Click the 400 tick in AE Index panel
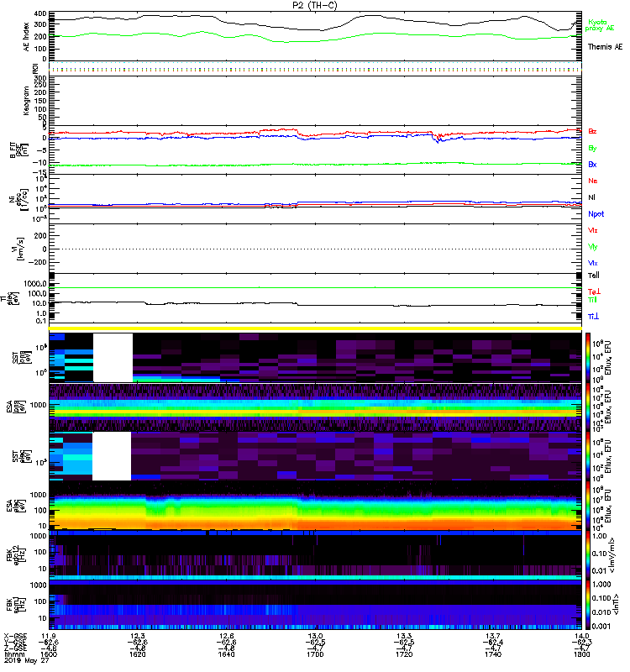The width and height of the screenshot is (630, 672). 41,13
